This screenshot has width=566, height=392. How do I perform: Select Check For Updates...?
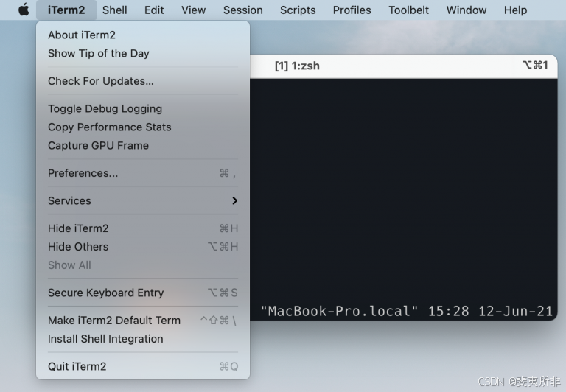143,81
